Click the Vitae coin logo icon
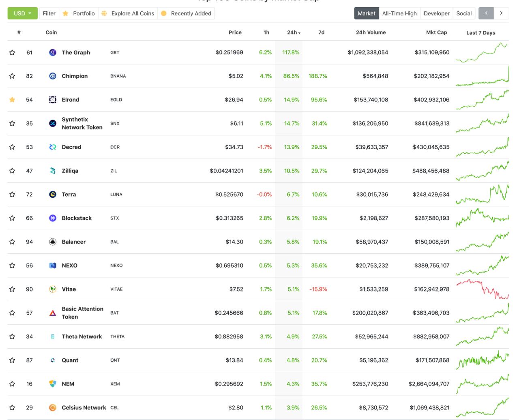Screen dimensions: 519x420 point(53,289)
